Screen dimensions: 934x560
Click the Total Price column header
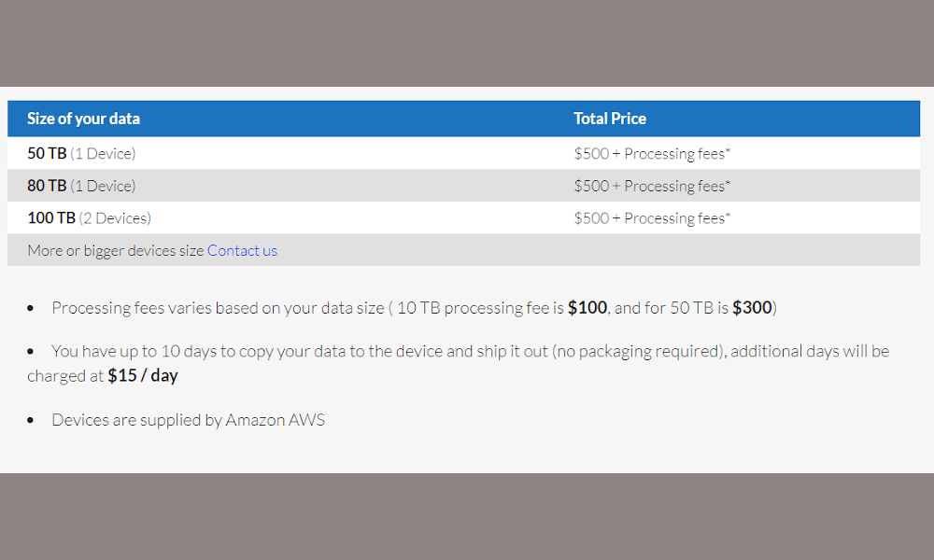(x=609, y=119)
